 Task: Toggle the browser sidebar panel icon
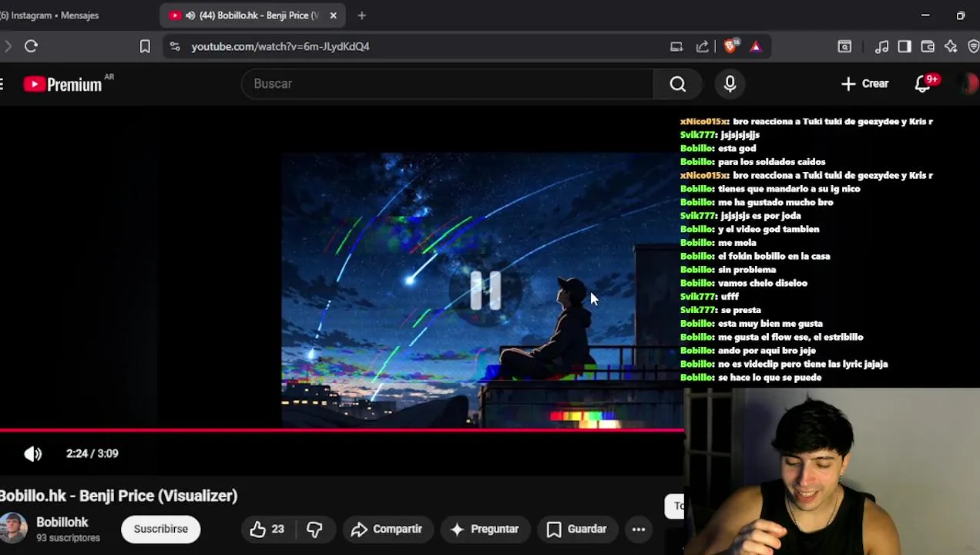904,46
